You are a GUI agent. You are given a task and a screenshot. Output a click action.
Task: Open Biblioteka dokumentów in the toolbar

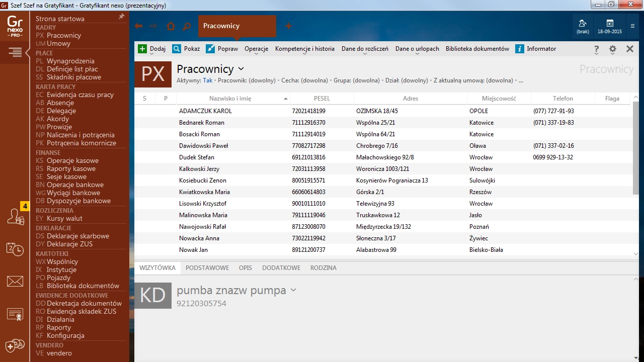click(477, 49)
